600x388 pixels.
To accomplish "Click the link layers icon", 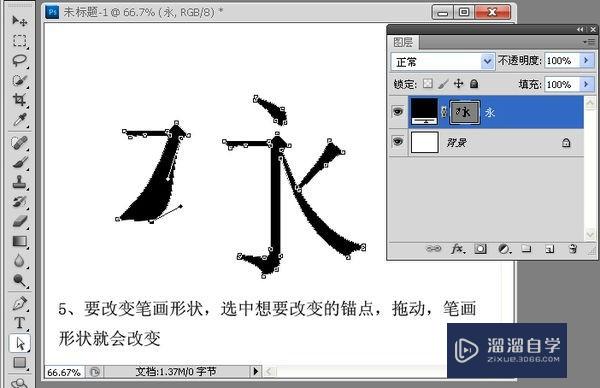I will click(x=433, y=249).
